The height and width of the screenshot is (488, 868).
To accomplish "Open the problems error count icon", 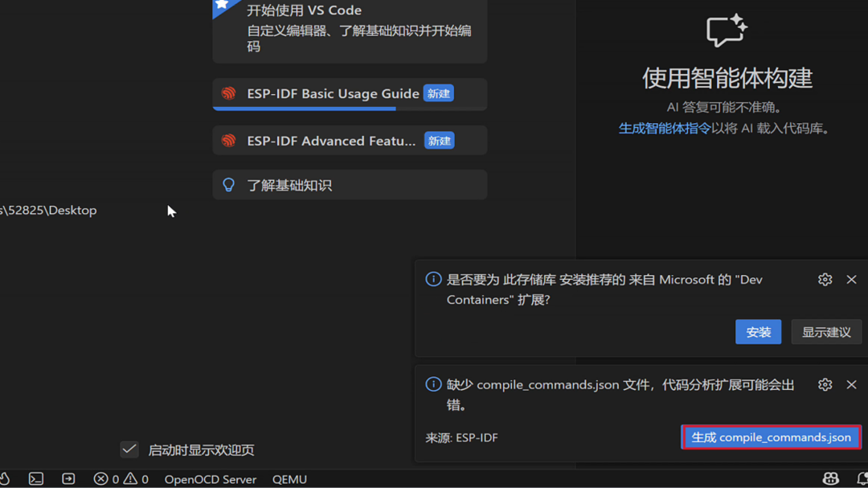I will click(x=100, y=478).
